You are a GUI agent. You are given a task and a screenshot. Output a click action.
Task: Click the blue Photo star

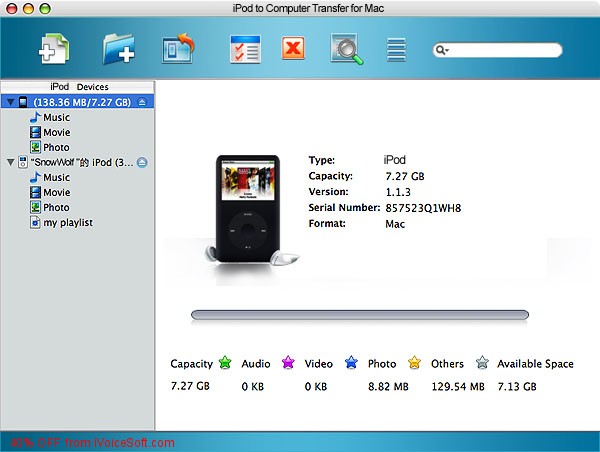coord(351,362)
